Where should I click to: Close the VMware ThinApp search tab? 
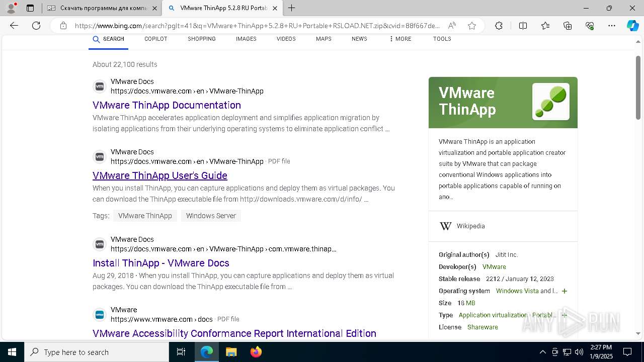coord(275,8)
